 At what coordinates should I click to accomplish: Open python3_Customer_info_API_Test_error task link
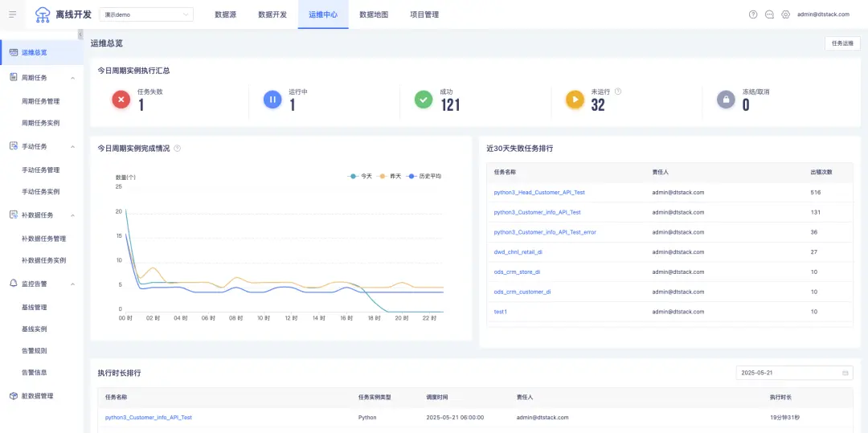tap(545, 232)
